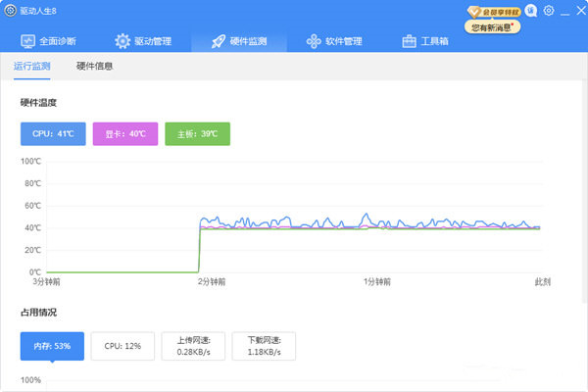Select the 下载网速 download speed box

point(264,346)
